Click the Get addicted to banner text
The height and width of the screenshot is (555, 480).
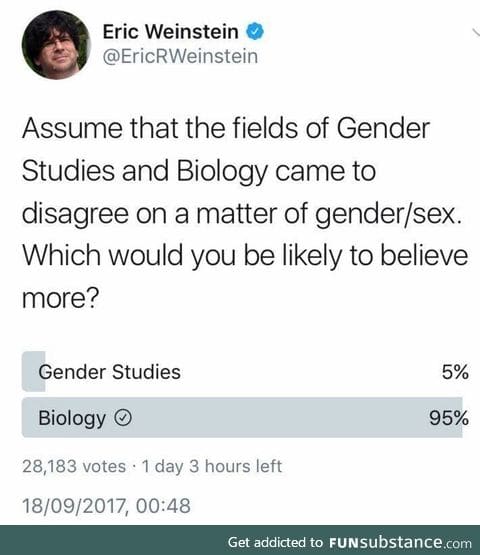click(275, 542)
